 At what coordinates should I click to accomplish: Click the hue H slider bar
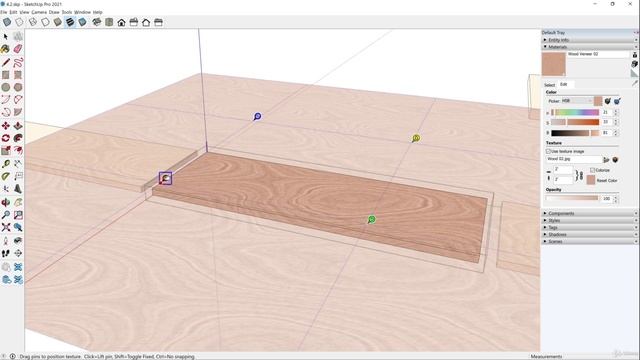click(x=576, y=112)
